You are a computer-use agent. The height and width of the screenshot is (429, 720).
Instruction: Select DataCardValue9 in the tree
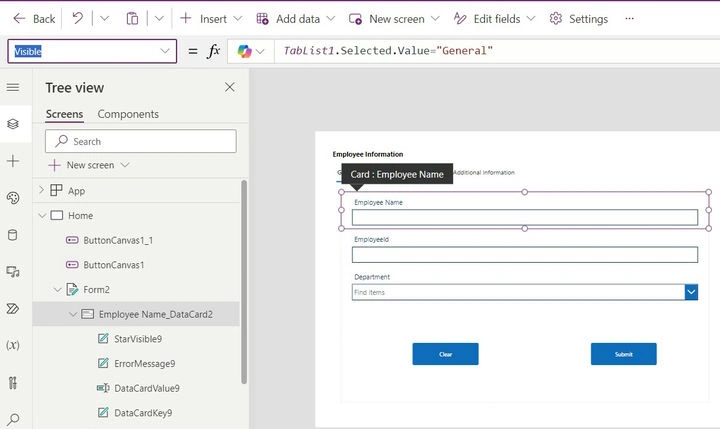[146, 388]
